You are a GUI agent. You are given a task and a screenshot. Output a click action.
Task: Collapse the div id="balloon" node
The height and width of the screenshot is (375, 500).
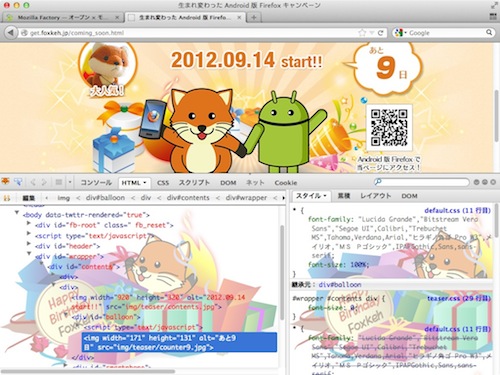point(66,314)
